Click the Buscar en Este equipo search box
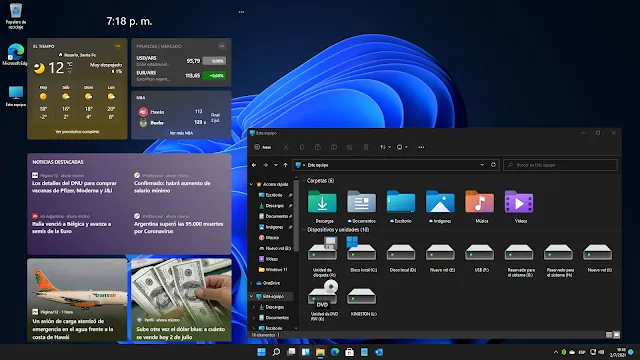 560,165
